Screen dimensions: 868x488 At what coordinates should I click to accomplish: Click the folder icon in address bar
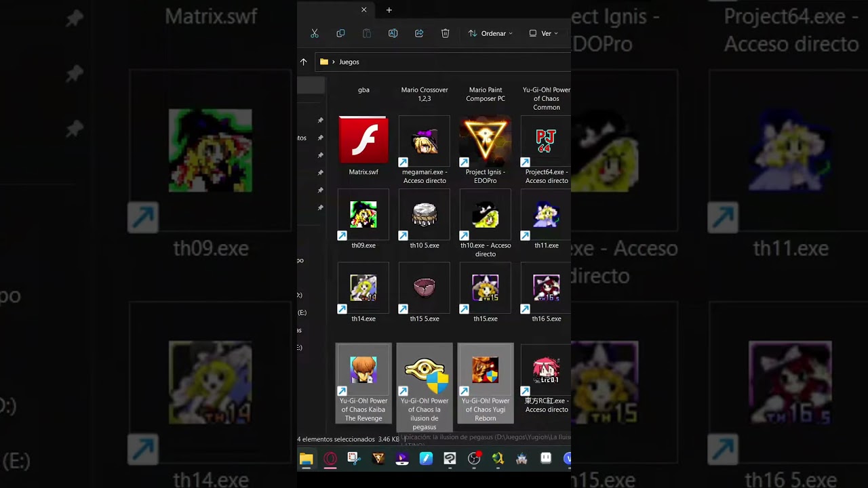pos(324,62)
